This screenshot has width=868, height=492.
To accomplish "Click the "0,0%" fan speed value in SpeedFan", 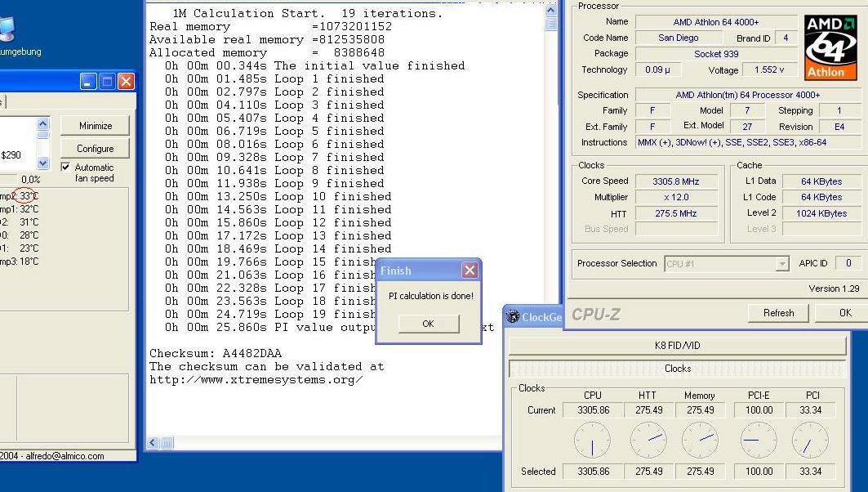I will point(30,180).
